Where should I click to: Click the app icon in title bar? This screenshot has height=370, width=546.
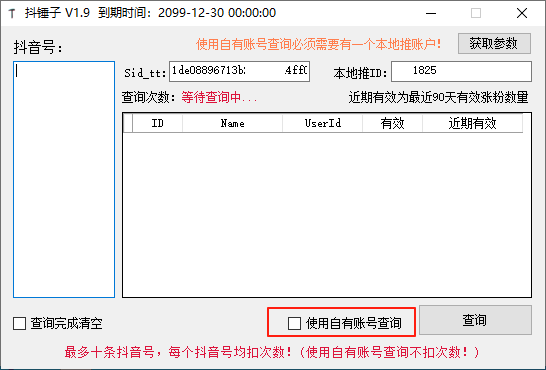coord(12,14)
